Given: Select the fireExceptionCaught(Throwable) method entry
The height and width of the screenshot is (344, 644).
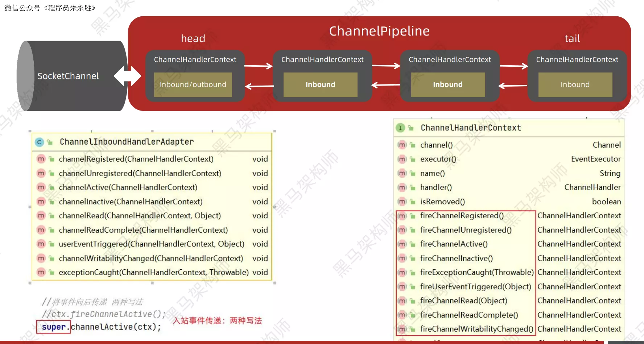Looking at the screenshot, I should tap(476, 272).
